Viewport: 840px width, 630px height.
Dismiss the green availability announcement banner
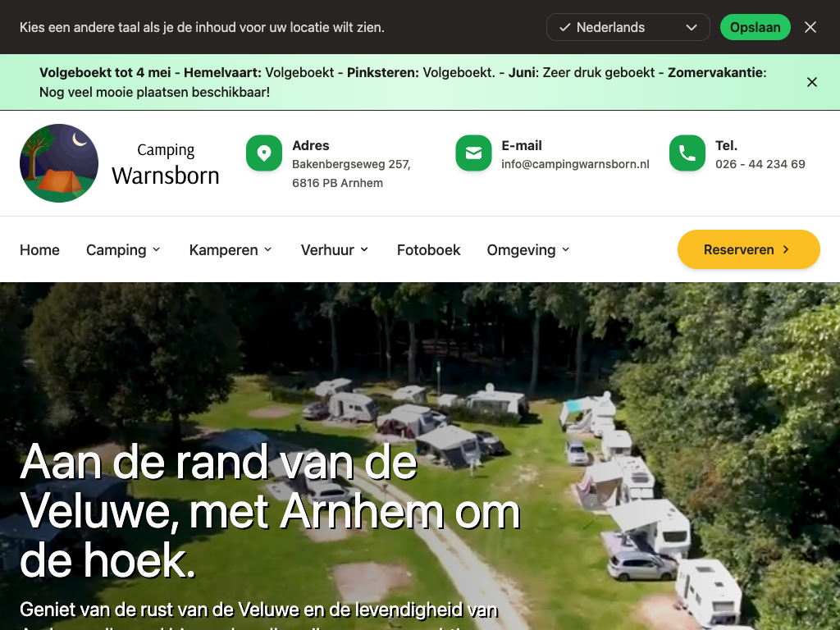(x=811, y=82)
